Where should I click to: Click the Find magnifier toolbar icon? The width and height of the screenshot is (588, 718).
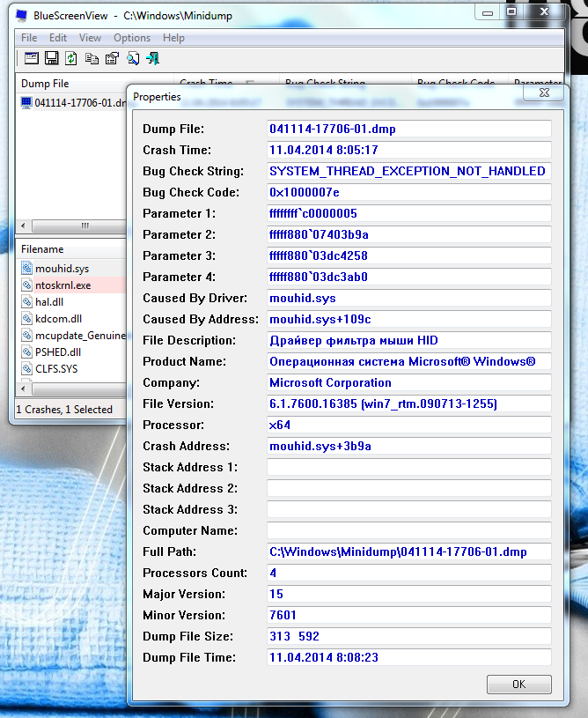click(132, 59)
